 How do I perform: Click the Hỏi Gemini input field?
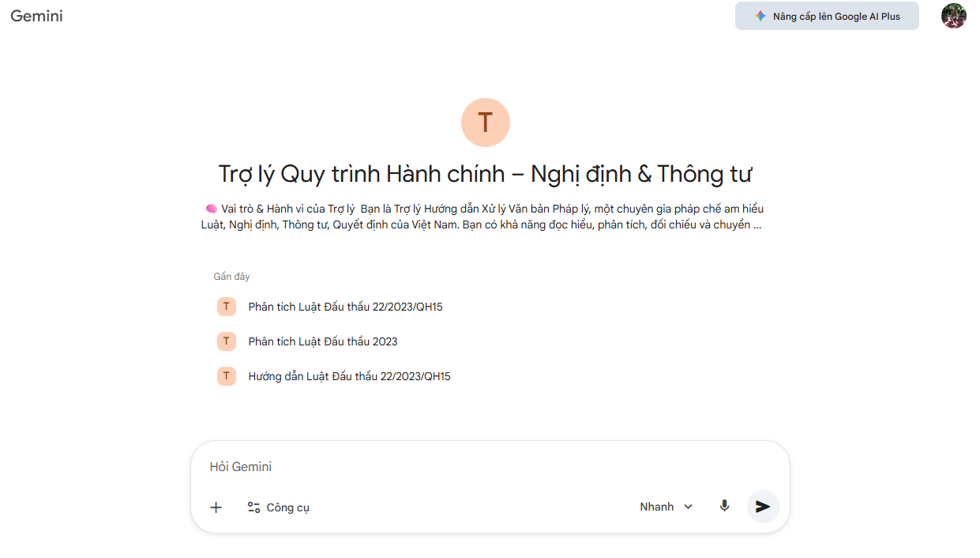click(490, 467)
